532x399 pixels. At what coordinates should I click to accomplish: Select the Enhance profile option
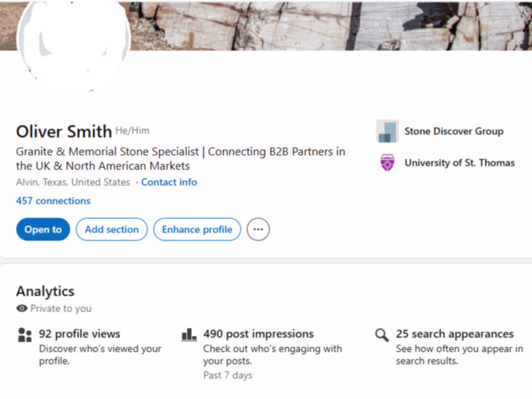click(x=197, y=229)
